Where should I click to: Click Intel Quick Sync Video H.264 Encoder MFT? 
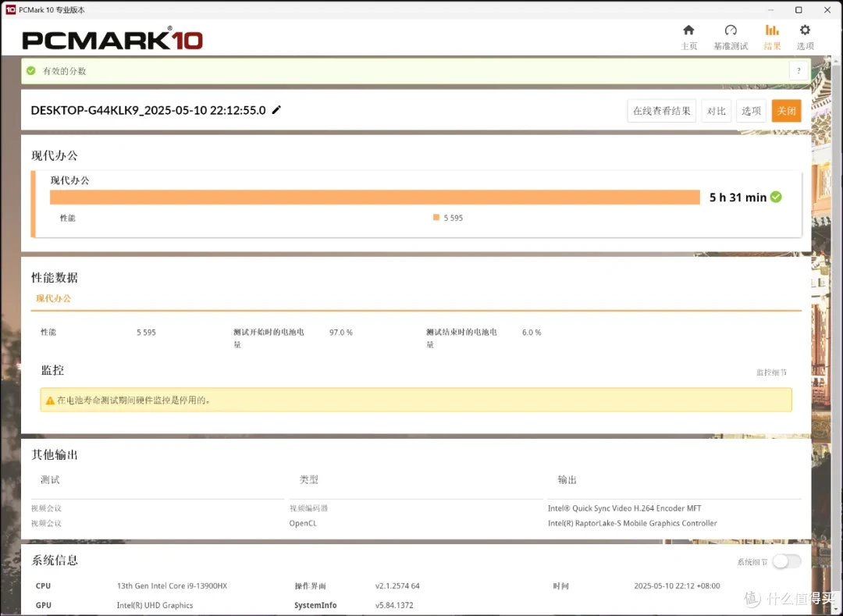pos(624,508)
